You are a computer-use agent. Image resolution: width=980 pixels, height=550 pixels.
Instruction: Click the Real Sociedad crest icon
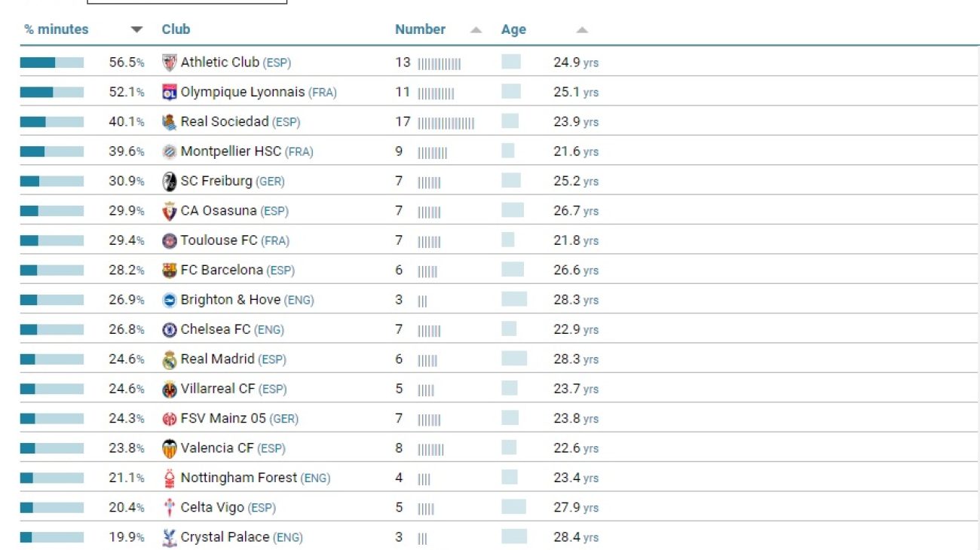[170, 122]
